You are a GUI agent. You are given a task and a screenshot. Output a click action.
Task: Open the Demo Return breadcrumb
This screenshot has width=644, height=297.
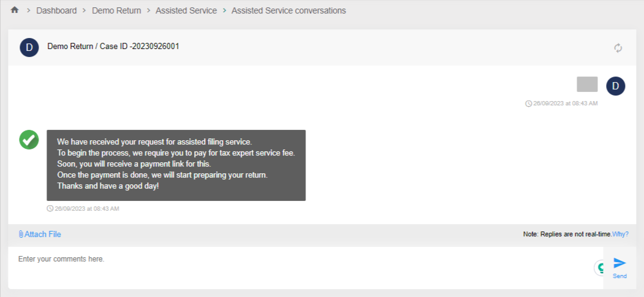point(116,10)
